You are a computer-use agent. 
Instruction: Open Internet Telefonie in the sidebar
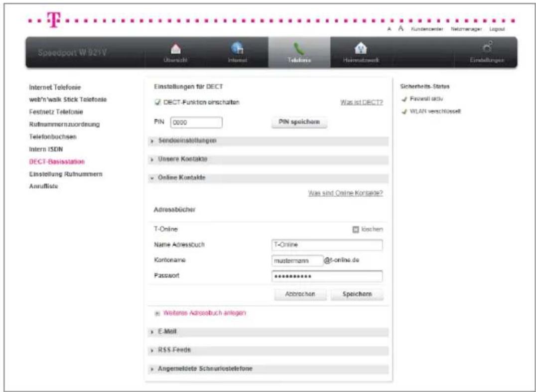point(55,88)
